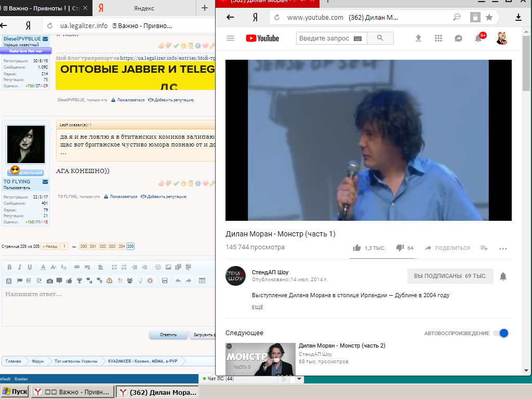Open the TO FLYING user avatar

pos(26,144)
